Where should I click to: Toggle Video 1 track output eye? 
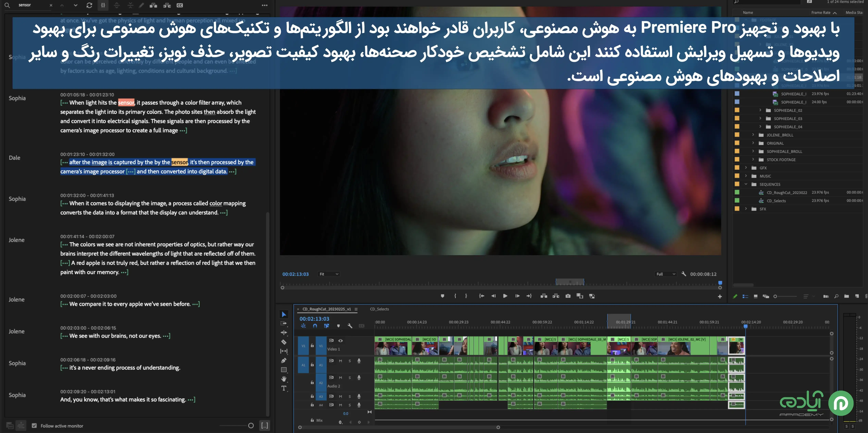pos(341,341)
